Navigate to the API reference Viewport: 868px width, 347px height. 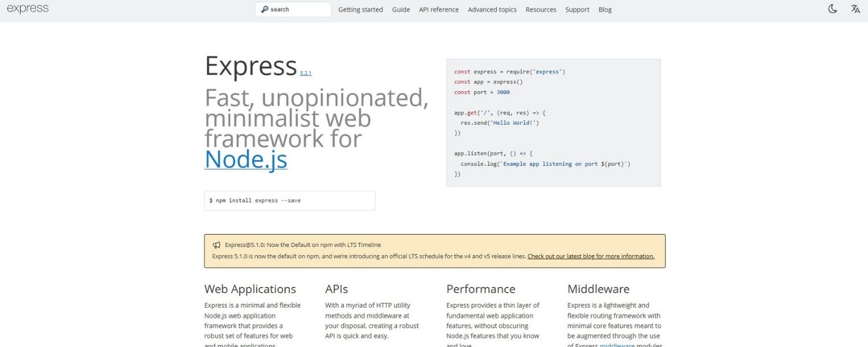point(439,9)
